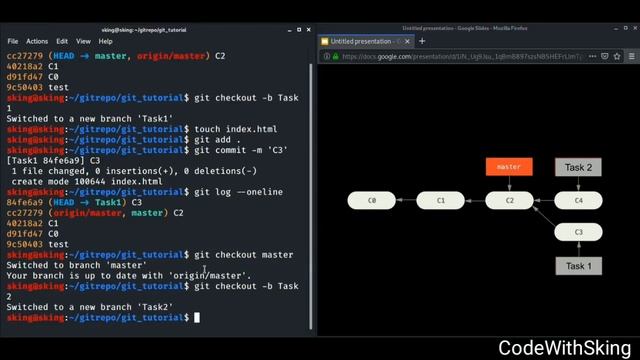
Task: Click the C3 commit node
Action: (x=578, y=232)
